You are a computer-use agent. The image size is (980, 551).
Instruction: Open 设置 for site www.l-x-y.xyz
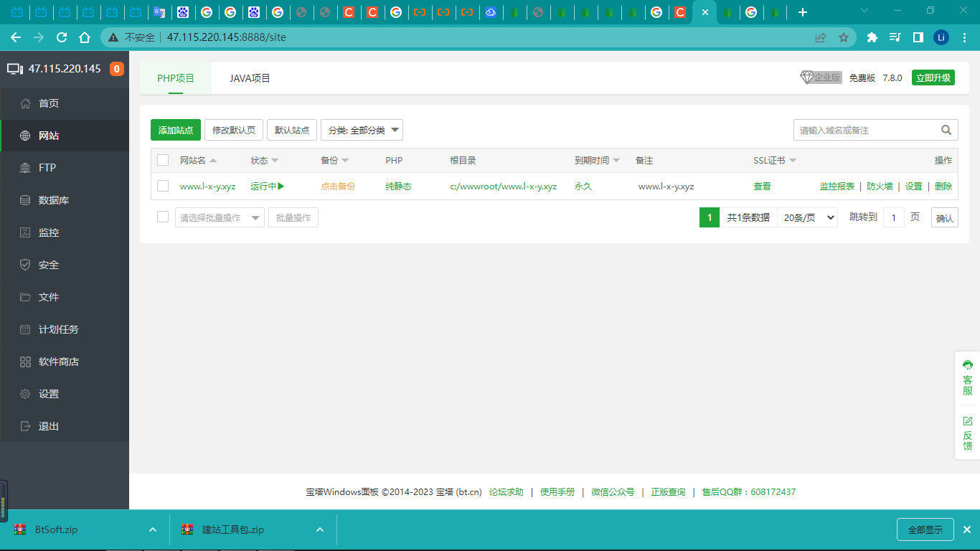[913, 186]
